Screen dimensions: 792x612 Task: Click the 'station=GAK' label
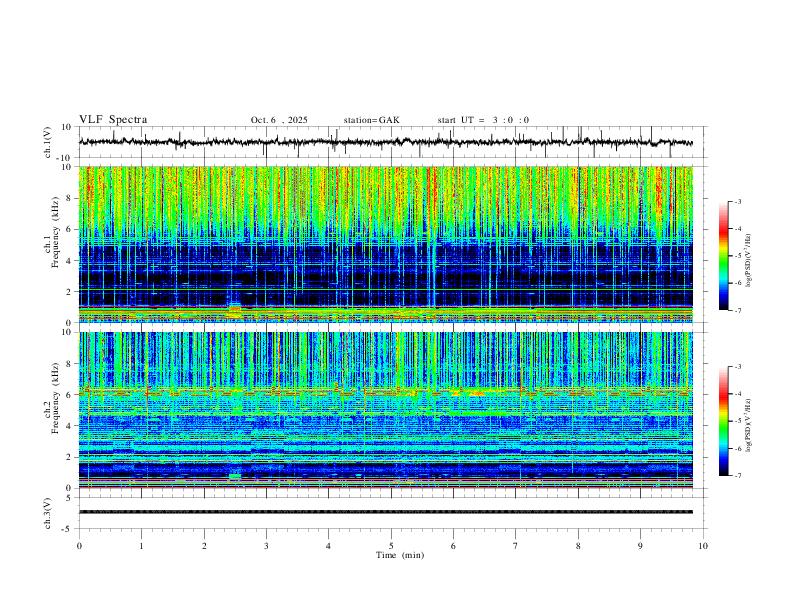pyautogui.click(x=371, y=120)
